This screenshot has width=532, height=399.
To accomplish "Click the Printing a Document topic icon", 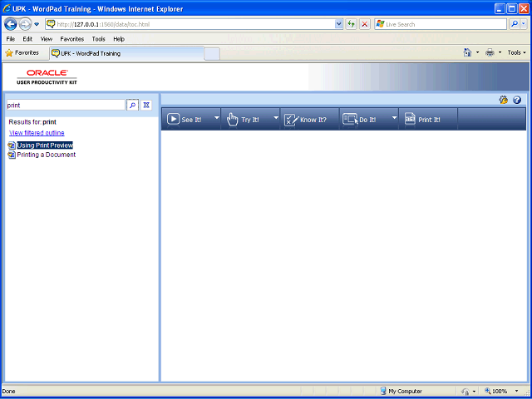I will (x=12, y=155).
